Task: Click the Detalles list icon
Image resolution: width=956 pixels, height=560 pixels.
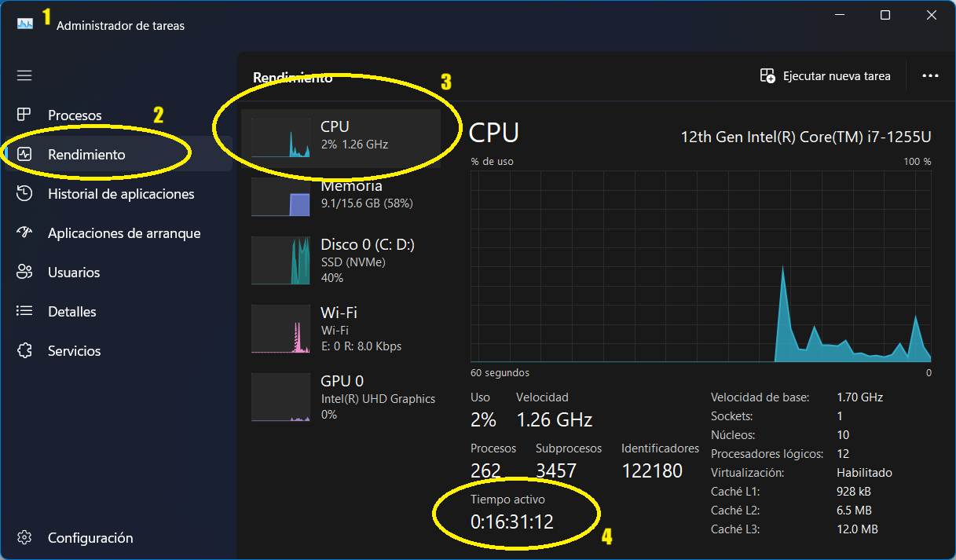Action: tap(24, 311)
